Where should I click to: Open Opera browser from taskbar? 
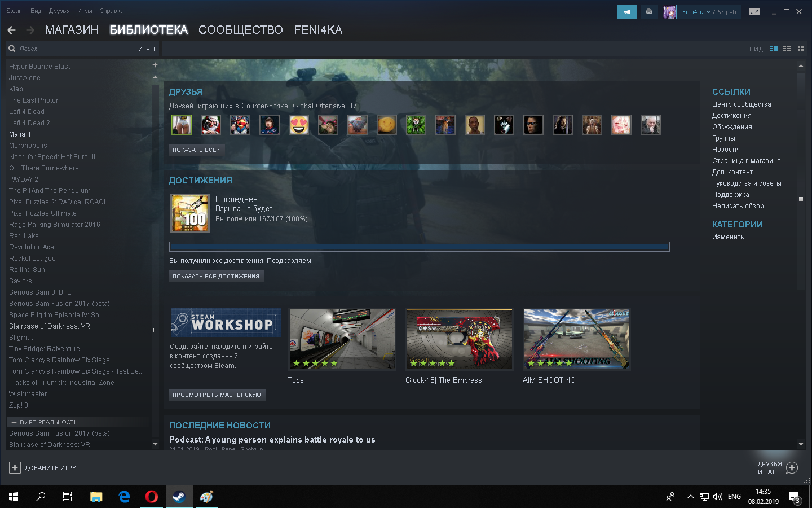152,497
